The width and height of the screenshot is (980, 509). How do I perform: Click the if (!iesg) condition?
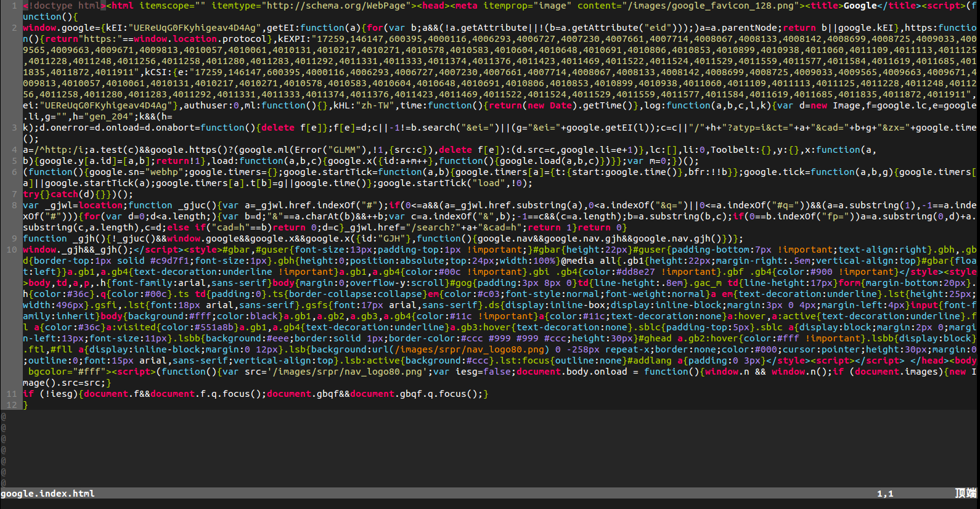[x=51, y=394]
